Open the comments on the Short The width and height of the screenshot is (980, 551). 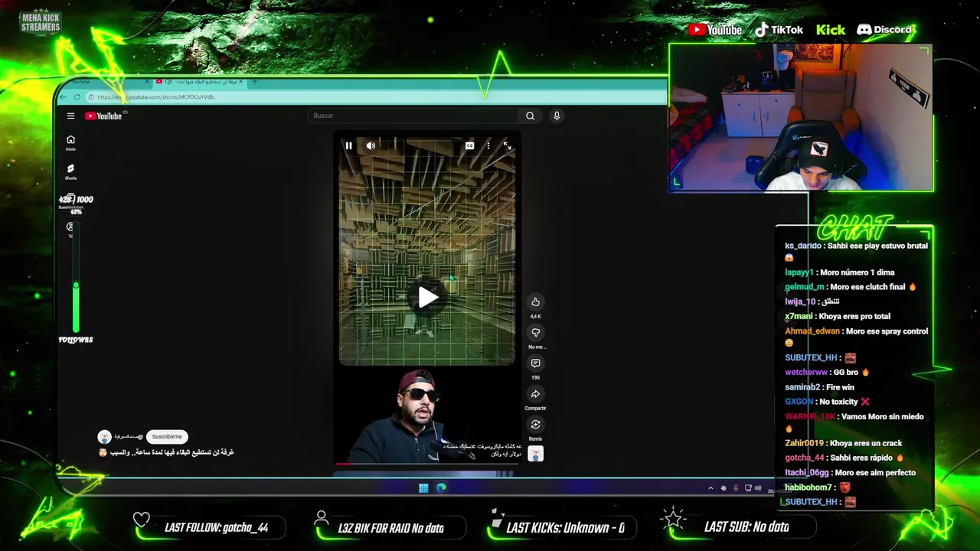click(x=535, y=364)
